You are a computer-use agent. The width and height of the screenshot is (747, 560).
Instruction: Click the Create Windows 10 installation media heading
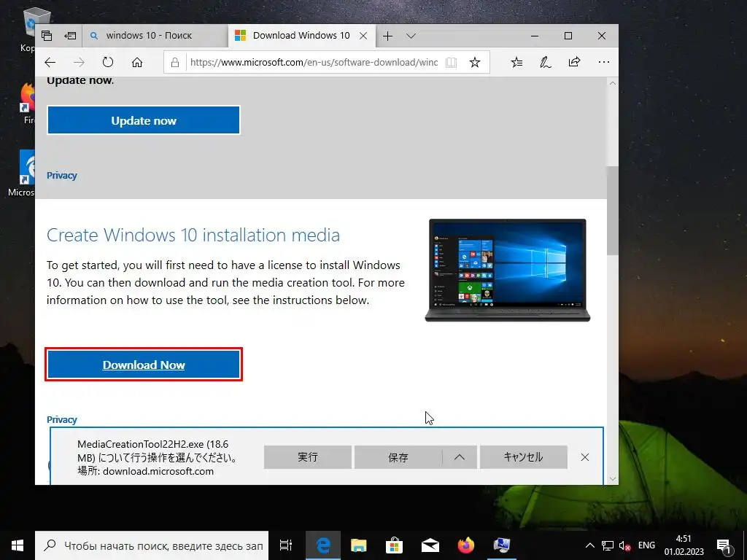tap(193, 236)
